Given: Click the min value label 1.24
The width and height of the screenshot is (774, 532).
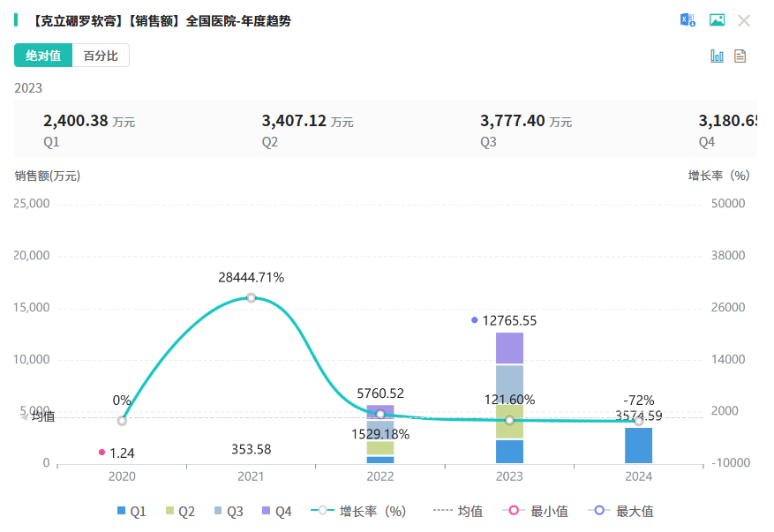Looking at the screenshot, I should coord(122,453).
